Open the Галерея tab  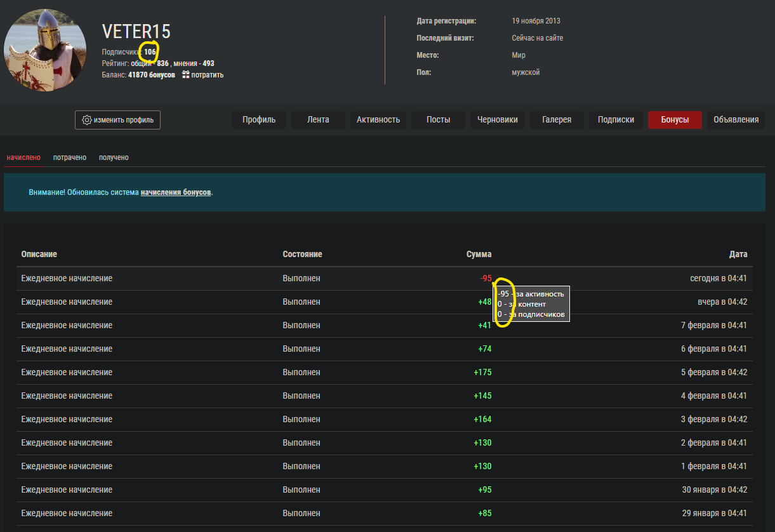click(557, 120)
